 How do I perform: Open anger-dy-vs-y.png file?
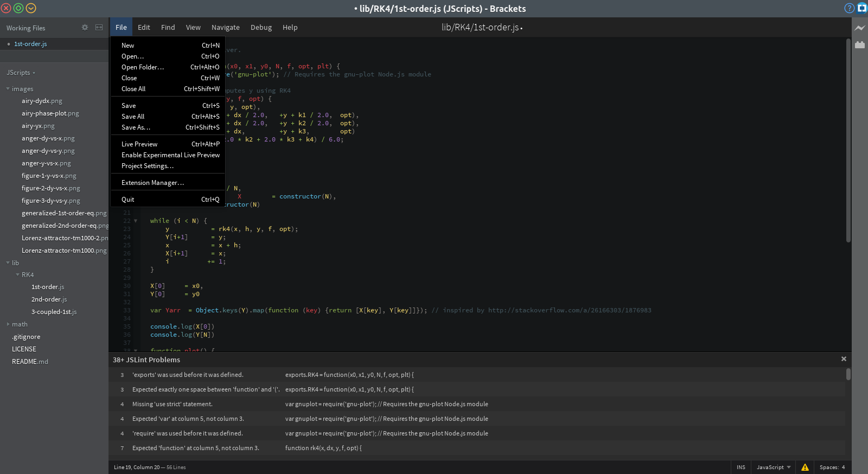pos(48,151)
